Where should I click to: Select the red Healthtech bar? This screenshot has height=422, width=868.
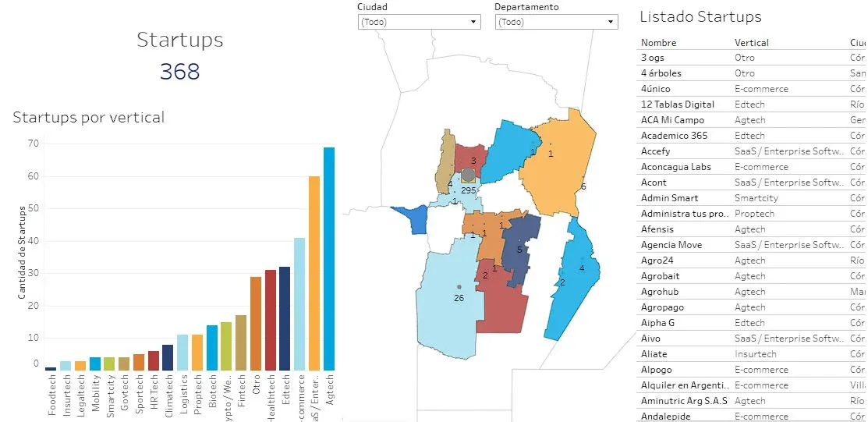(271, 320)
